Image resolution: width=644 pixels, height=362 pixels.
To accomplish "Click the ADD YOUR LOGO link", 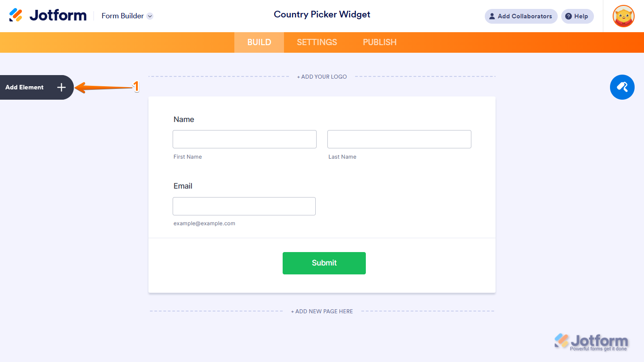I will 322,76.
